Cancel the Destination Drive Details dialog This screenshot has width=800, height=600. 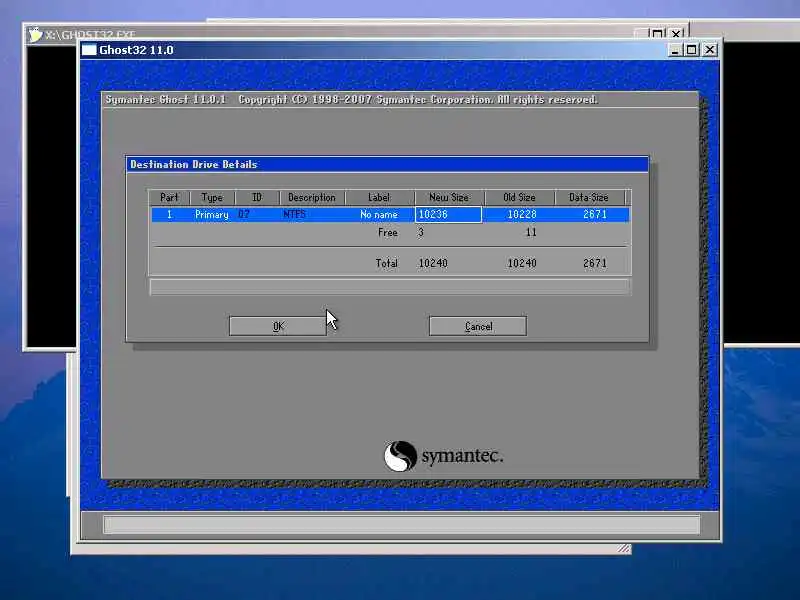pos(478,326)
